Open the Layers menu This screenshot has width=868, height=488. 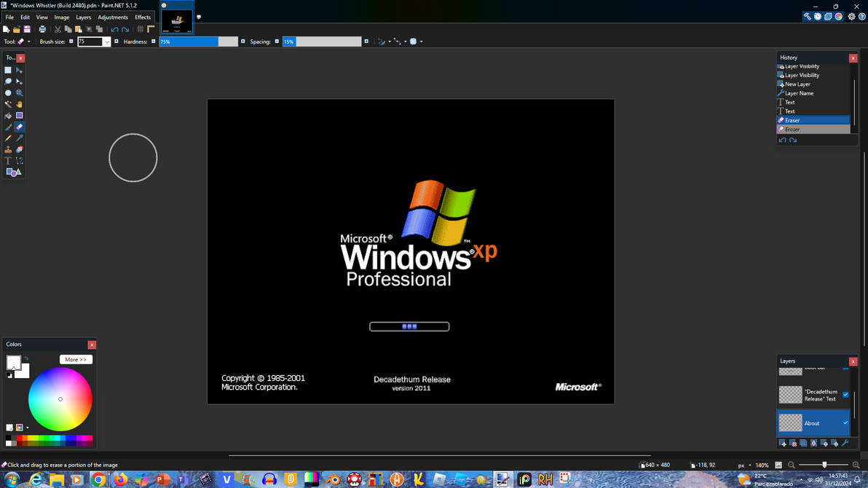[x=83, y=17]
